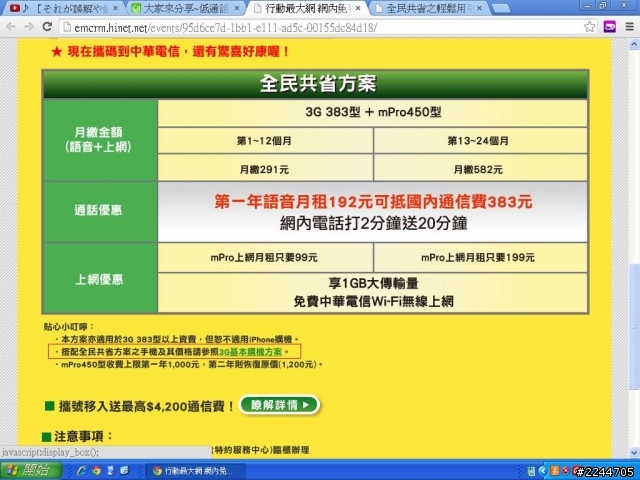
Task: Click the red 第一年語音月租192元 text
Action: pyautogui.click(x=373, y=202)
